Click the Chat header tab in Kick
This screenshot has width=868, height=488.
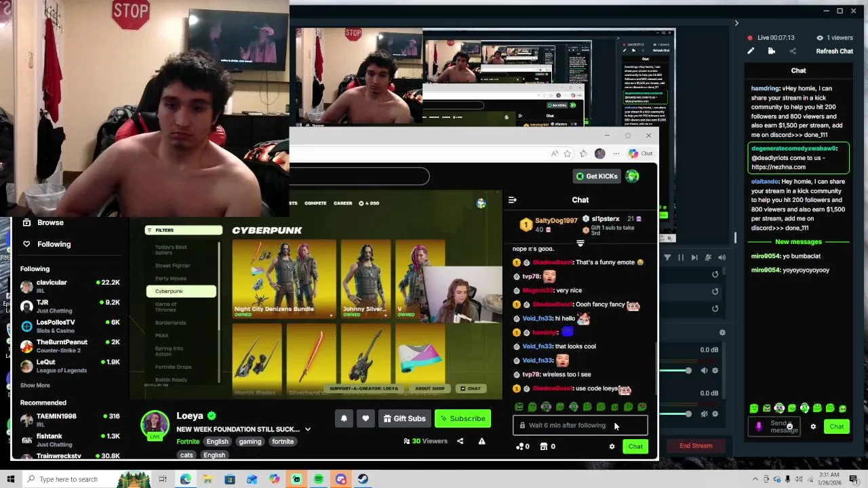point(580,200)
